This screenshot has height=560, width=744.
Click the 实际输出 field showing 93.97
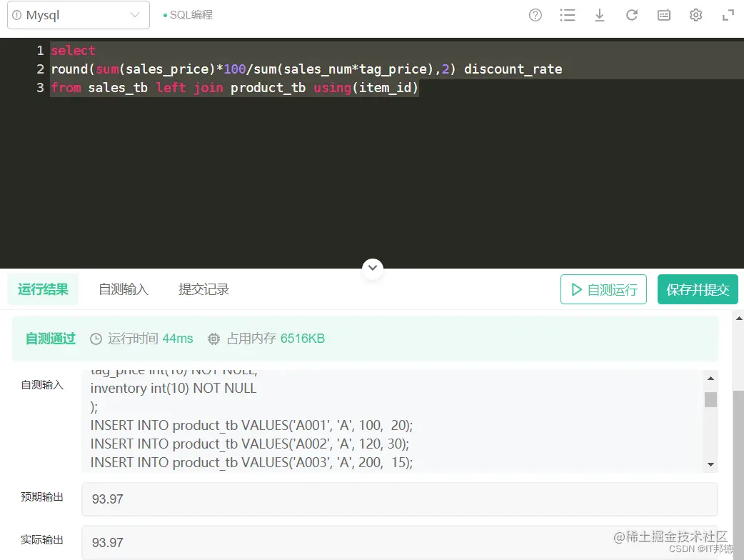(400, 542)
